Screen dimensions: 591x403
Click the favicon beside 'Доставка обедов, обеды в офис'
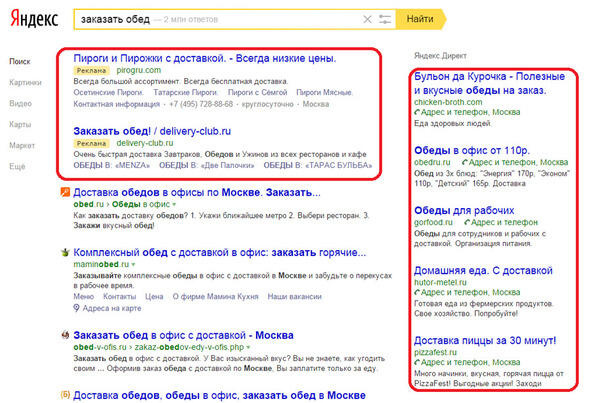(65, 395)
